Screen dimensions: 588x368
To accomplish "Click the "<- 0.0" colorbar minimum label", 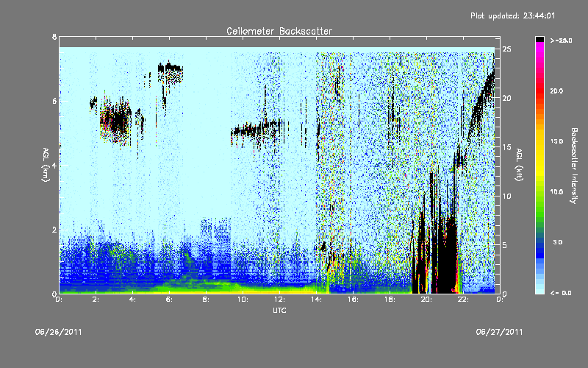I will tap(561, 292).
